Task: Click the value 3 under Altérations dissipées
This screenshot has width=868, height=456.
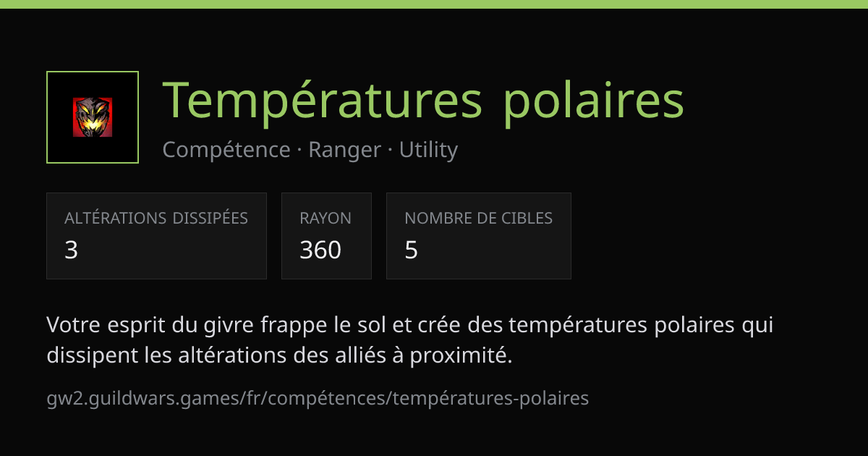Action: 71,250
